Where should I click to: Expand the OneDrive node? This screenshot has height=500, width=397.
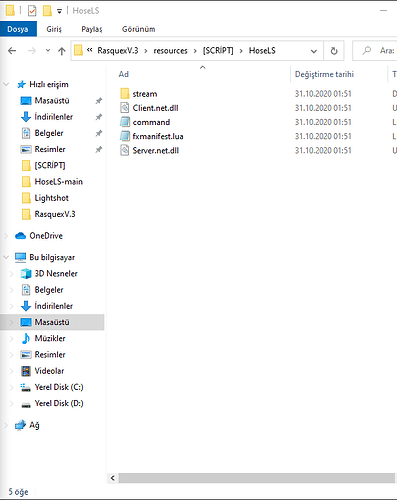[x=6, y=236]
